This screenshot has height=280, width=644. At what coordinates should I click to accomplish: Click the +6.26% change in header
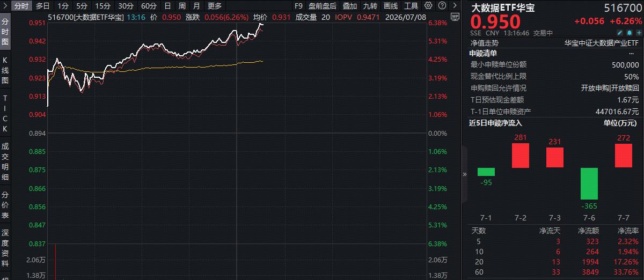click(625, 21)
